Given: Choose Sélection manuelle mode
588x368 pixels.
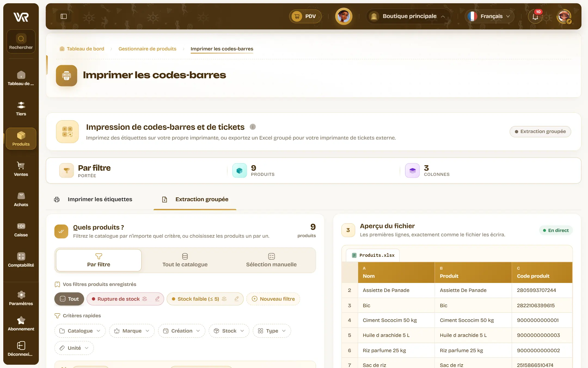Looking at the screenshot, I should click(271, 260).
